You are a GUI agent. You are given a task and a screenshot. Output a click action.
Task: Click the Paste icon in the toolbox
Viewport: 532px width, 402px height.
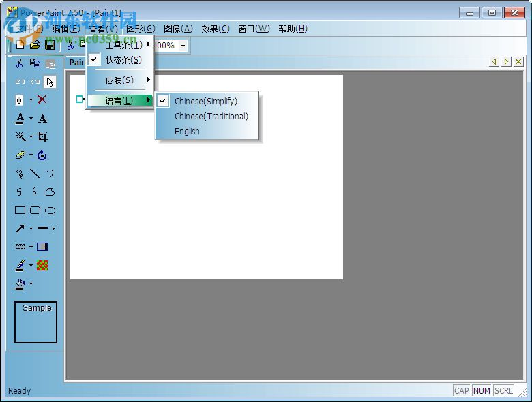point(50,63)
